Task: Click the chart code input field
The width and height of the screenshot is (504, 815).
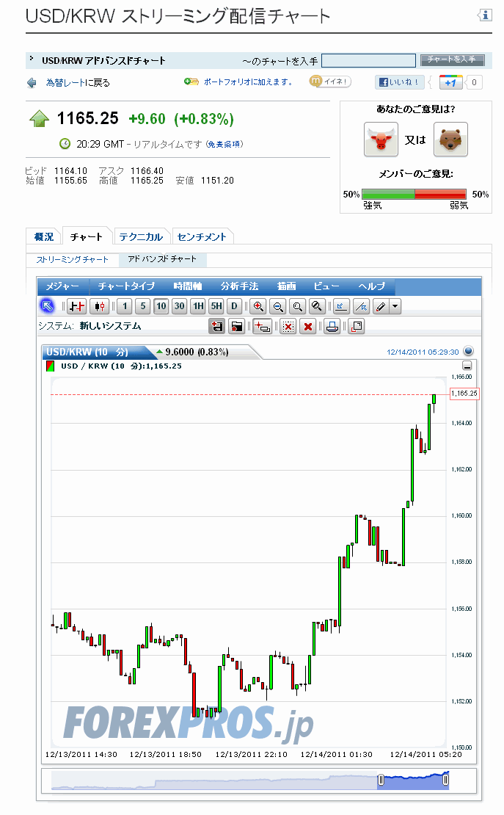Action: 368,60
